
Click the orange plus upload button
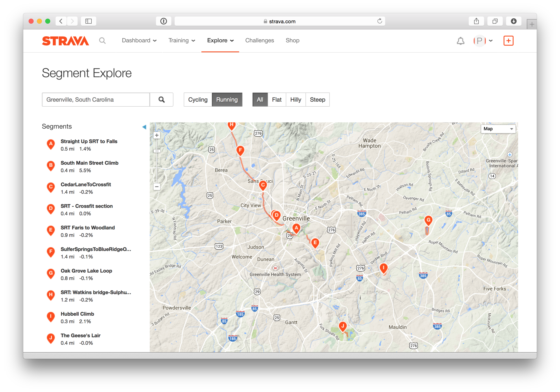(508, 41)
